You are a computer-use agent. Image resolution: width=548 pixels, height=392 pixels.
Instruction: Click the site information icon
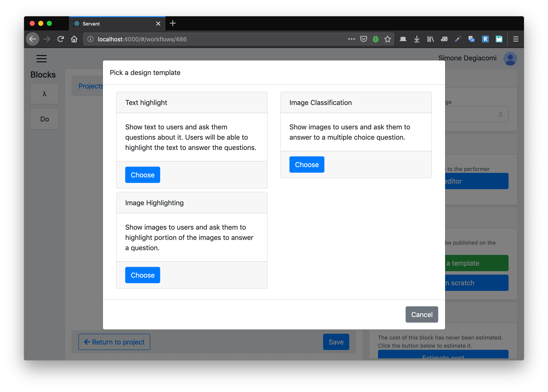[90, 39]
